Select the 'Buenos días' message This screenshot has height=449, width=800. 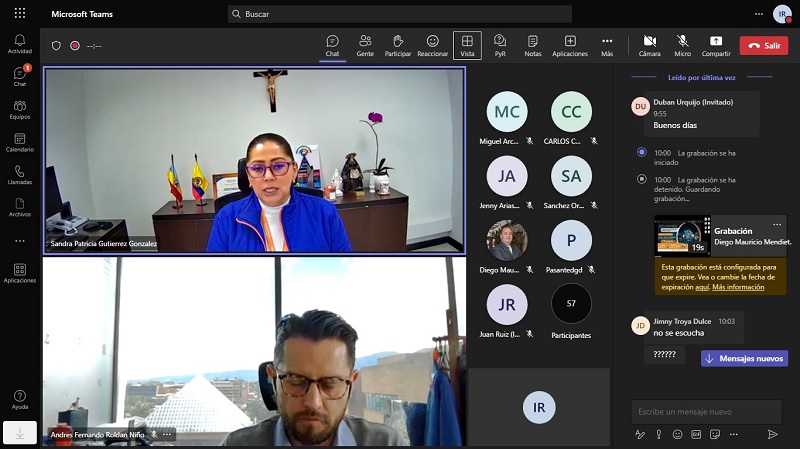pos(675,125)
